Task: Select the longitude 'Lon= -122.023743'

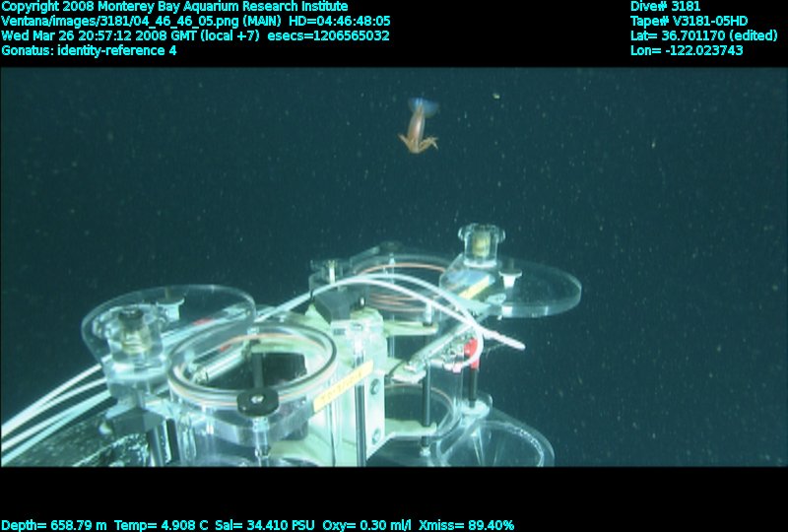Action: click(x=687, y=51)
